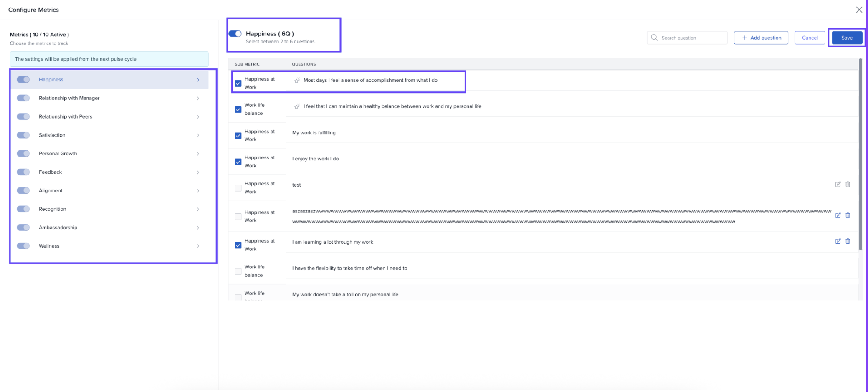Click edit icon for the 'test' question
Screen dimensions: 868x392
pyautogui.click(x=838, y=184)
